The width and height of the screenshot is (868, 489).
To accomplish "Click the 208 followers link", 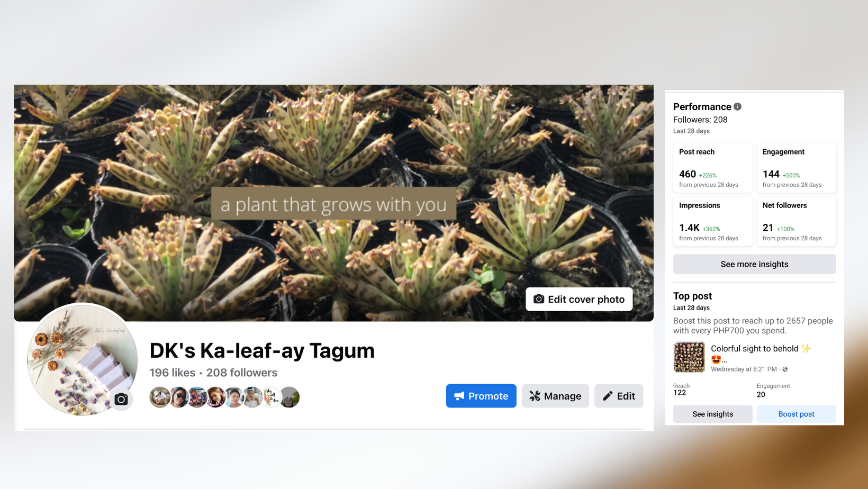I will tap(242, 373).
